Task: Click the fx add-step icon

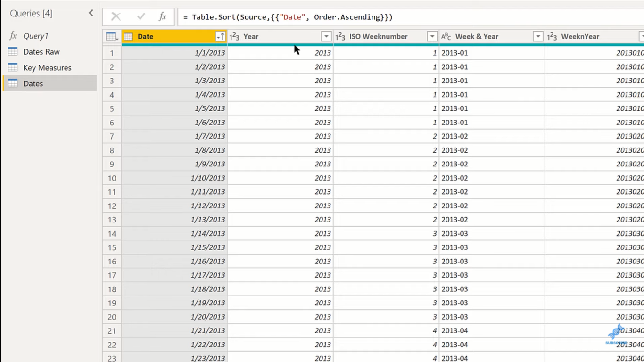Action: pyautogui.click(x=163, y=17)
